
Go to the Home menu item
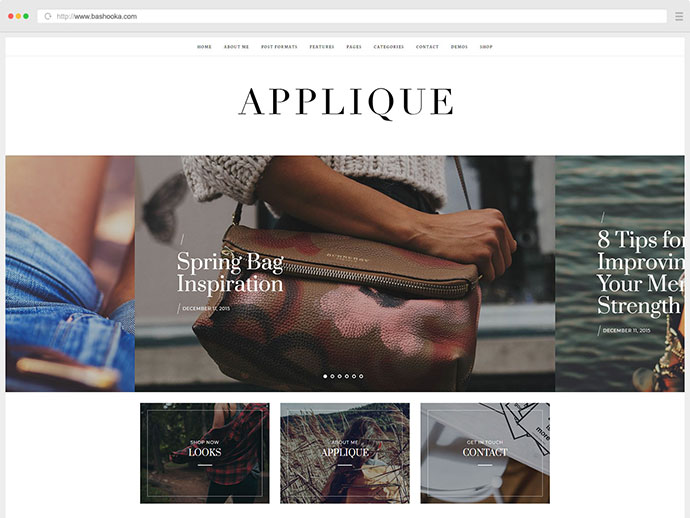[204, 47]
